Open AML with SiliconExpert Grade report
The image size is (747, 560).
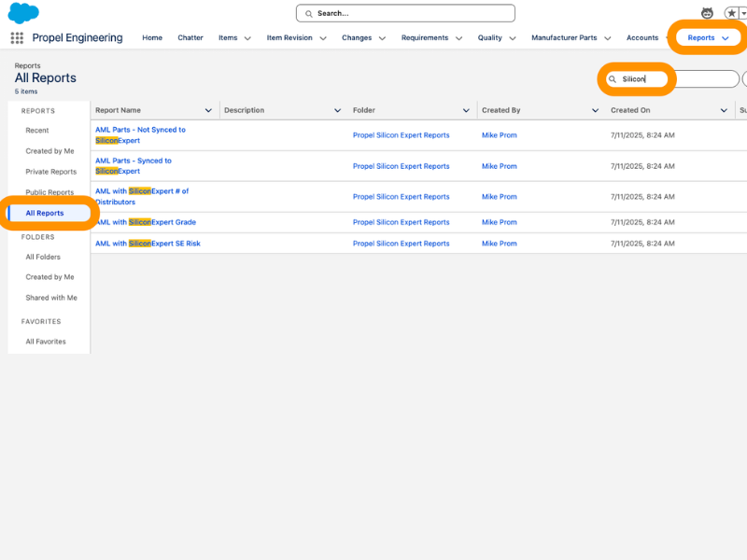click(146, 222)
